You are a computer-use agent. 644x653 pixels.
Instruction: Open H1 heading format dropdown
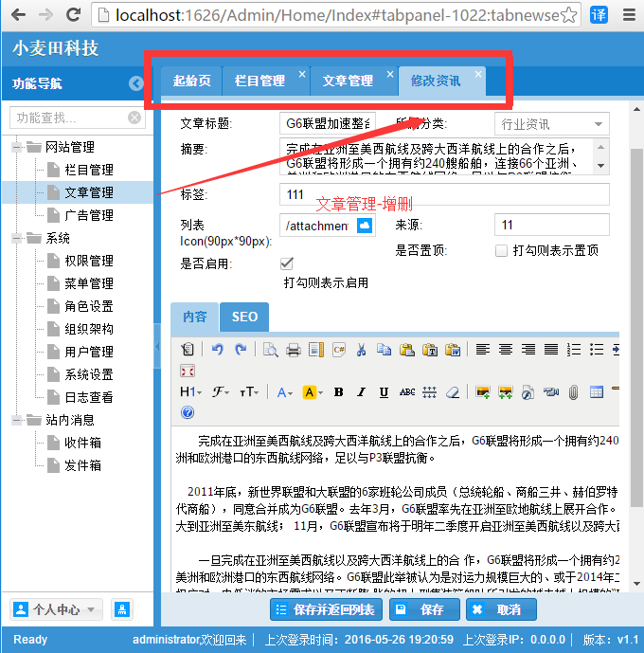click(191, 391)
